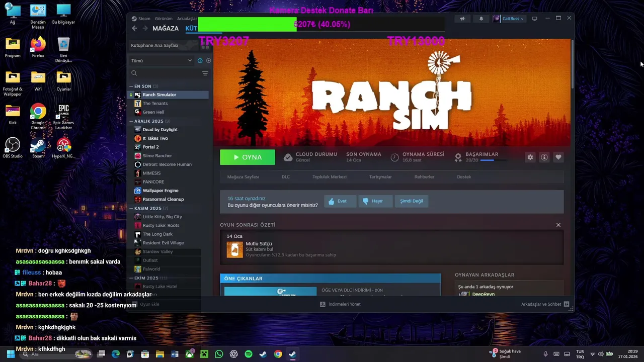Launch Big Picture mode via the monitor icon
Screen dimensions: 644x362
pos(534,19)
